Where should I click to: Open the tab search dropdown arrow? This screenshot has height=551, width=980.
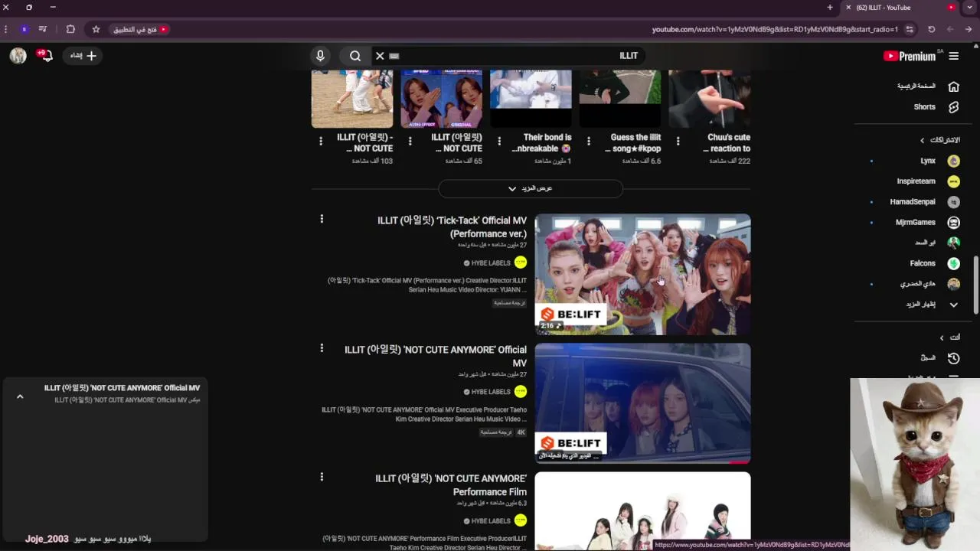[x=970, y=8]
